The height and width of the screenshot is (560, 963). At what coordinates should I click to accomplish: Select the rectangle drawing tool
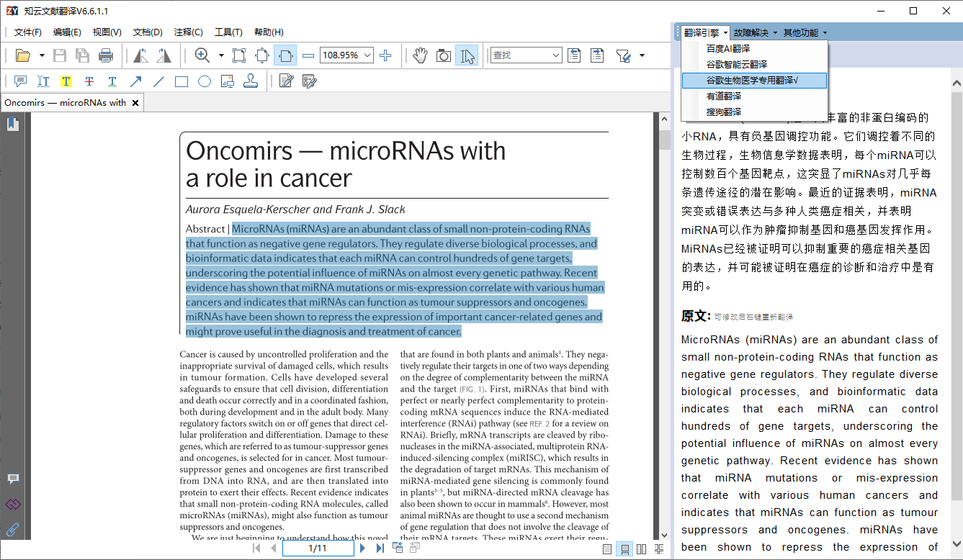[182, 81]
